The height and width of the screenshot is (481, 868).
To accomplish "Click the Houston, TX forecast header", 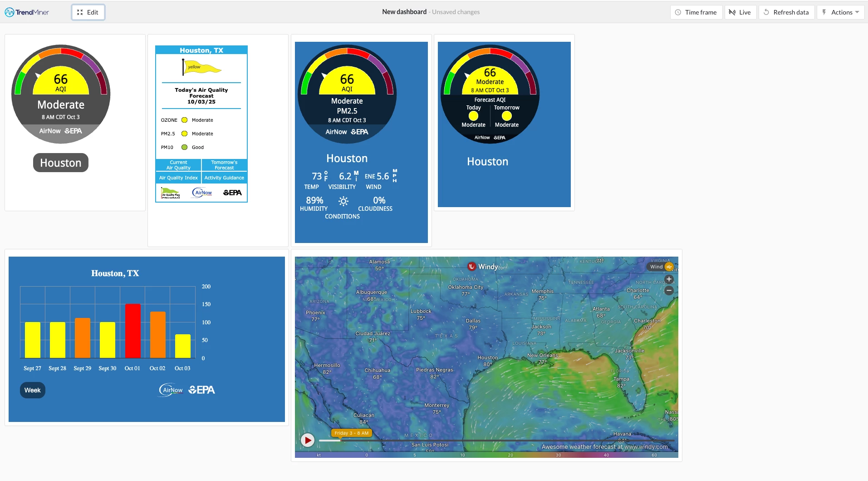I will pos(201,50).
